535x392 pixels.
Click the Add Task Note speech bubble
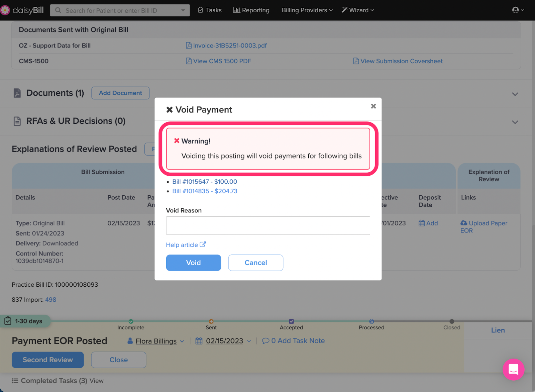[x=265, y=341]
